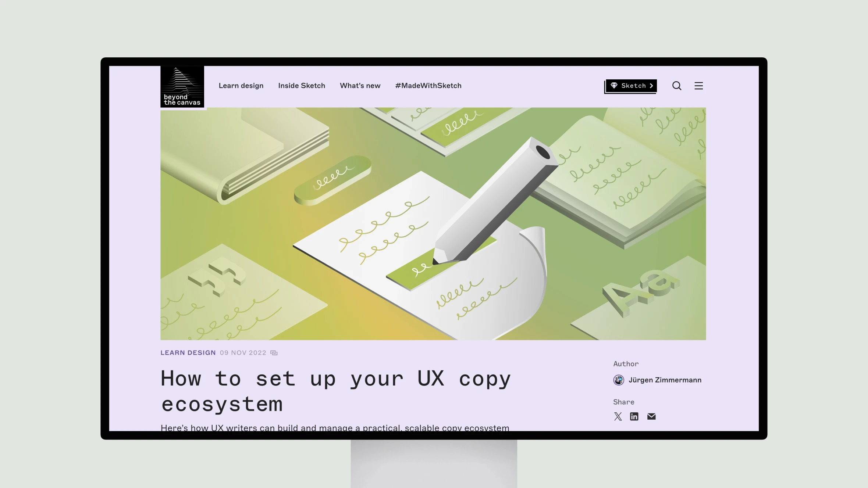The image size is (868, 488).
Task: Select the Sketch diamond icon
Action: (x=614, y=85)
